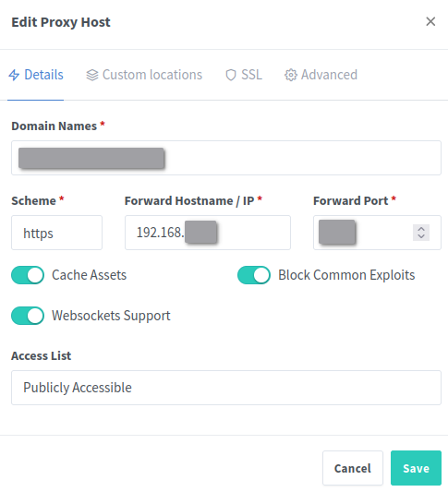Screen dimensions: 448x492
Task: Toggle the Cache Assets switch
Action: pos(28,275)
